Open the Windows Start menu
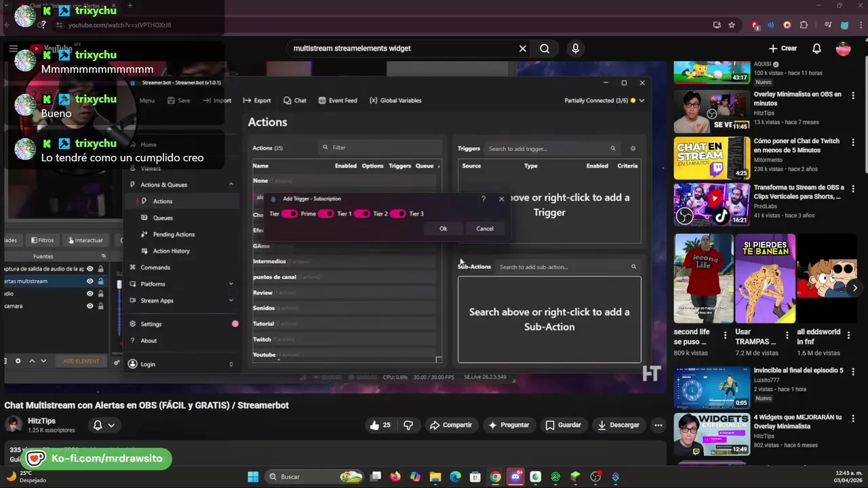Image resolution: width=868 pixels, height=488 pixels. point(253,476)
